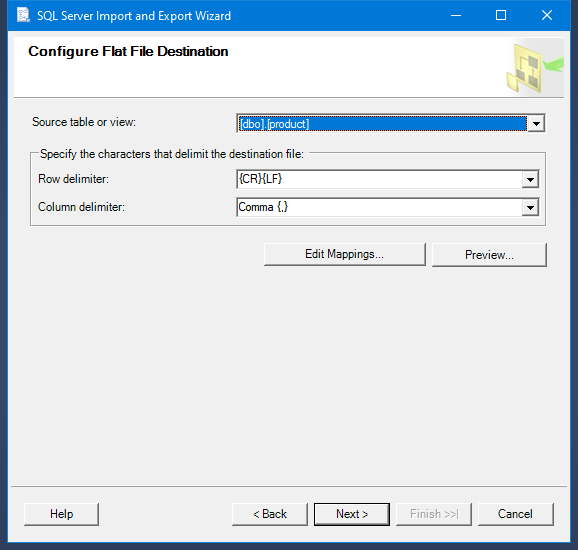Open Edit Mappings dialog
578x550 pixels.
point(345,254)
